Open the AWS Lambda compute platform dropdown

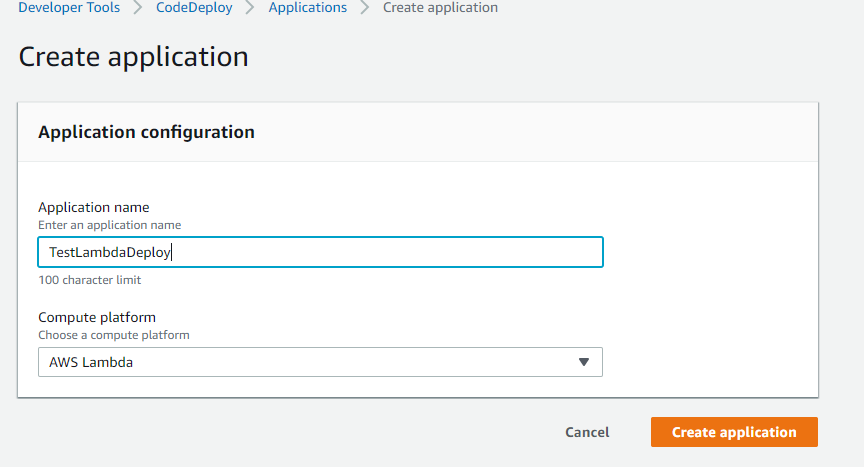[320, 362]
